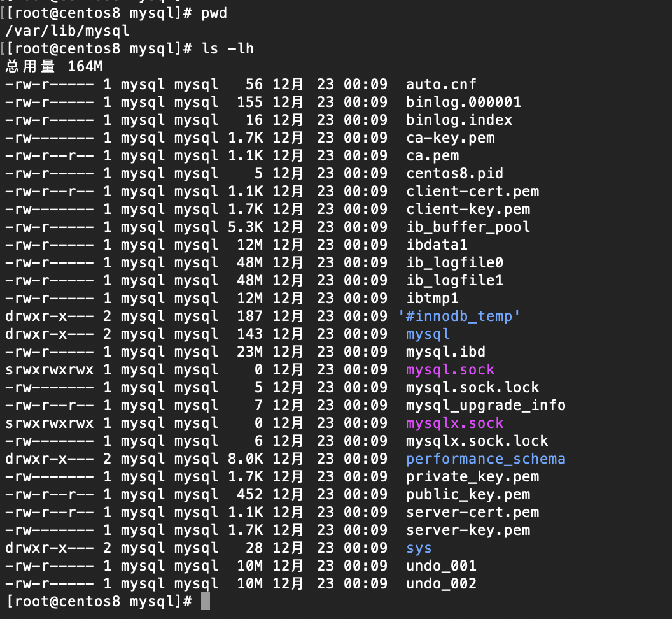Click the undo_002 filename

pos(441,584)
